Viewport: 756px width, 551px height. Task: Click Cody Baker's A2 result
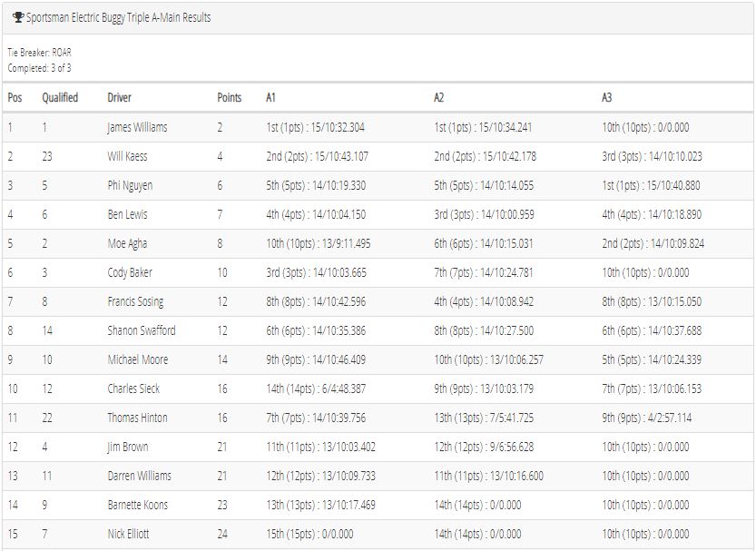coord(483,272)
